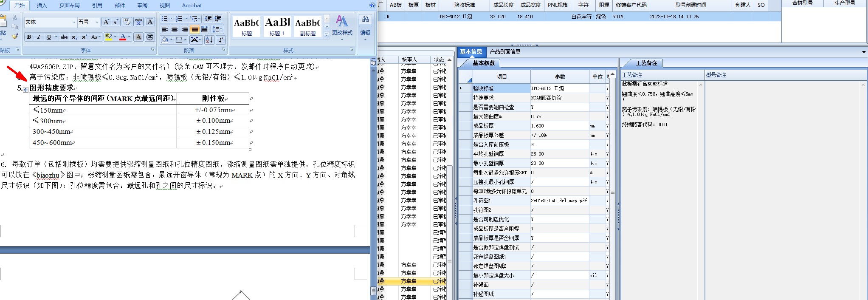Expand the styles gallery with More arrow
868x300 pixels.
pyautogui.click(x=327, y=35)
